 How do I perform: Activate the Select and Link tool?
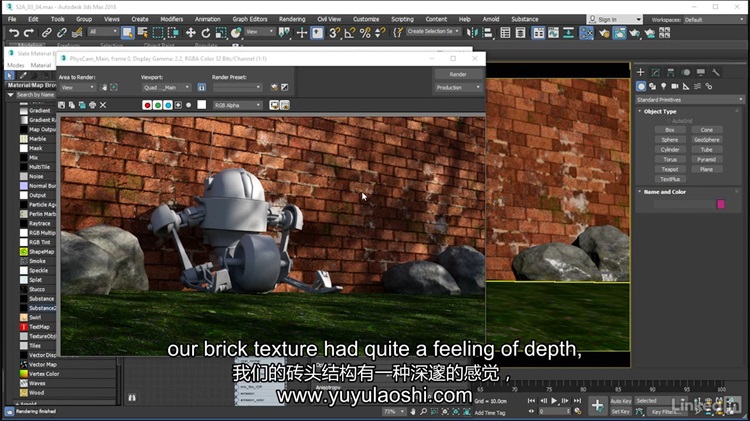[x=46, y=33]
